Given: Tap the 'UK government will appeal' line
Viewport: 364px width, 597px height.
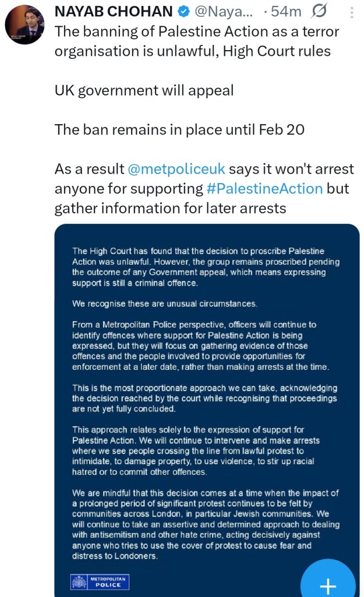Looking at the screenshot, I should [x=144, y=90].
